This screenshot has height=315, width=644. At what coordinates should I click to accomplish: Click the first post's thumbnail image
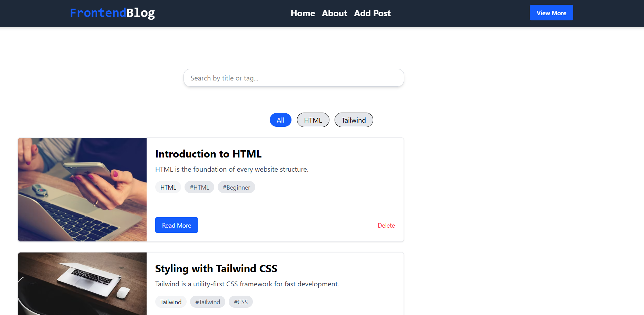[82, 189]
